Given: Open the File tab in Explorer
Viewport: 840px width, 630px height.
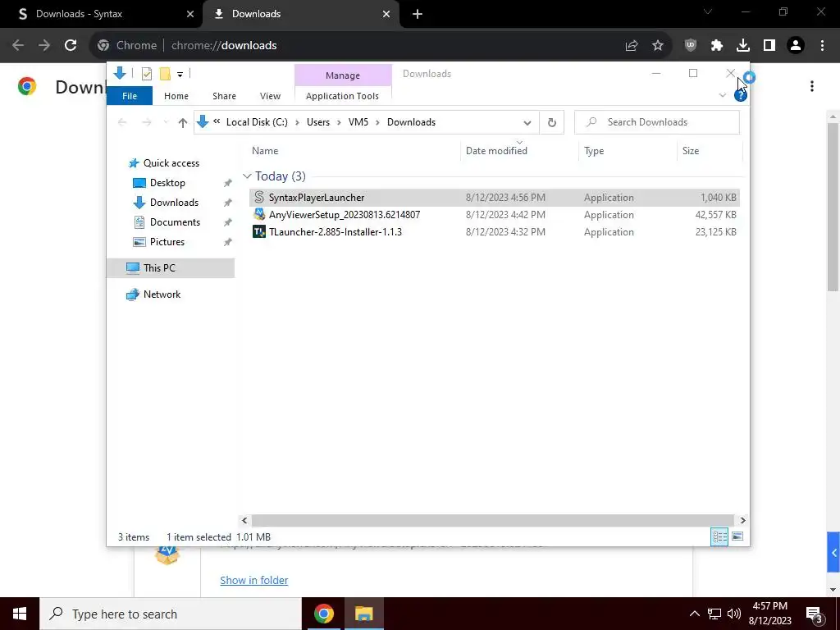Looking at the screenshot, I should click(x=130, y=96).
